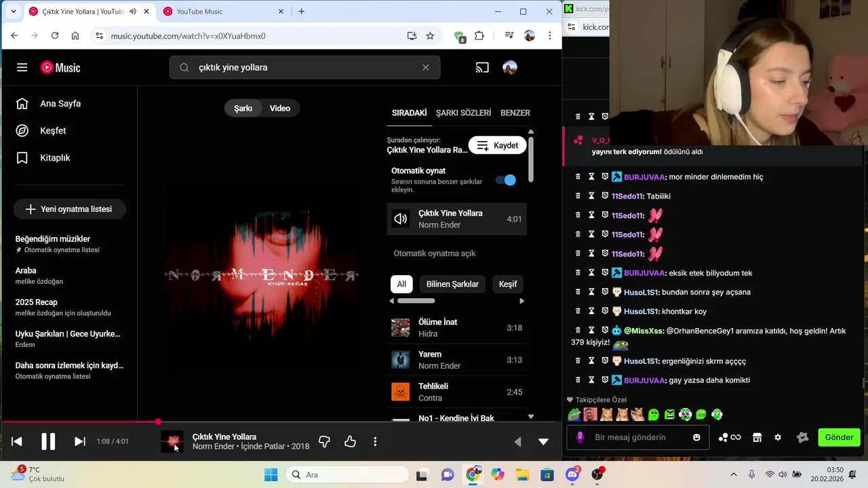Click the YouTube Music logo
Viewport: 868px width, 488px height.
click(x=60, y=67)
